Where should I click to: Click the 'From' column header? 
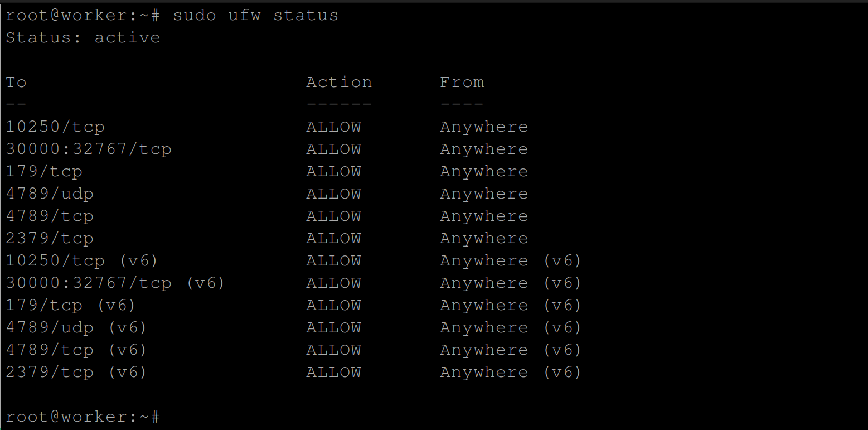coord(462,82)
